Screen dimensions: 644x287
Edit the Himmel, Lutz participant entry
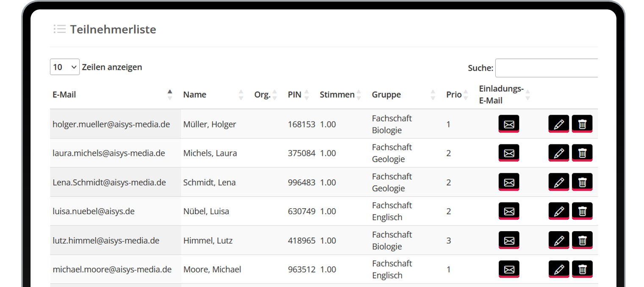pos(559,240)
